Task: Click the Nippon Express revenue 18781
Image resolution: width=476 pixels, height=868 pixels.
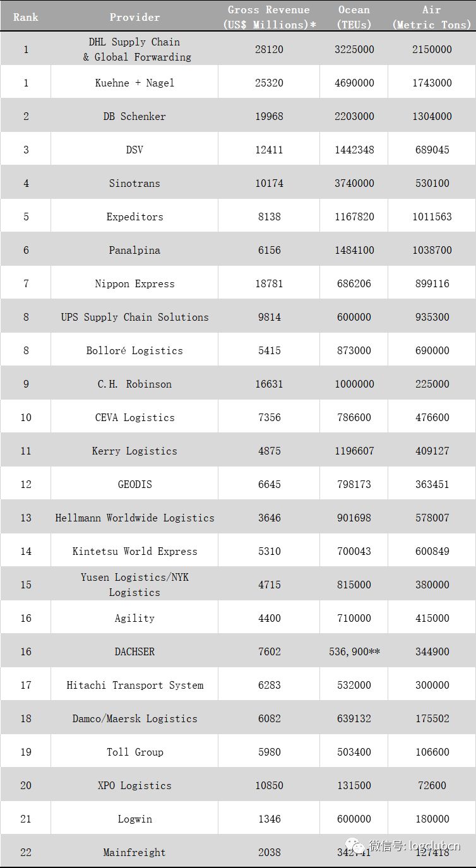Action: point(269,283)
